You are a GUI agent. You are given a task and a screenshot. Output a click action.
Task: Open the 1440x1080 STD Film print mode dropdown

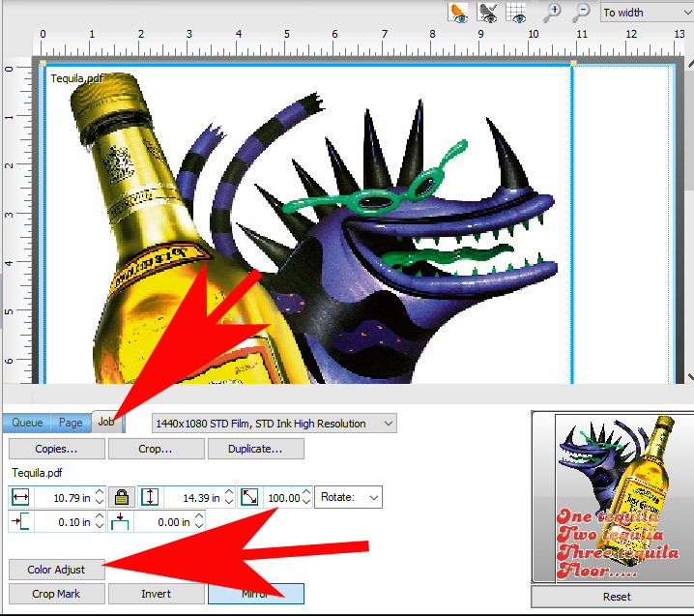pos(275,424)
